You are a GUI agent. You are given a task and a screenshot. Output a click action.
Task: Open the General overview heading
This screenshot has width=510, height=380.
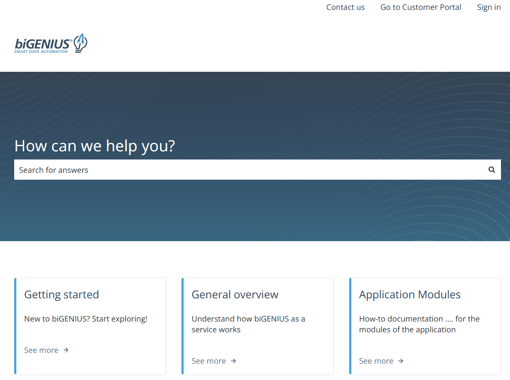[x=235, y=294]
